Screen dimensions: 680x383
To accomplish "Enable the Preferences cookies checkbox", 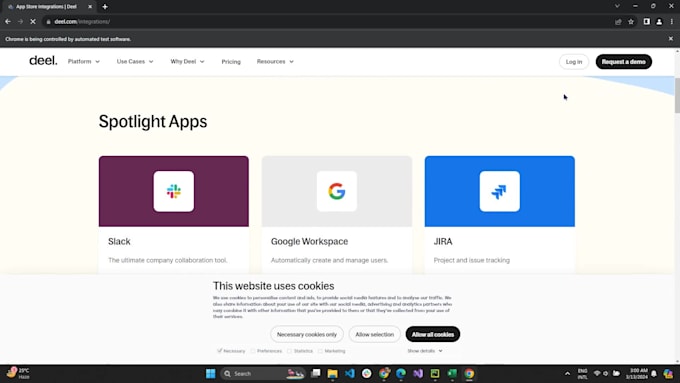I will (x=253, y=350).
